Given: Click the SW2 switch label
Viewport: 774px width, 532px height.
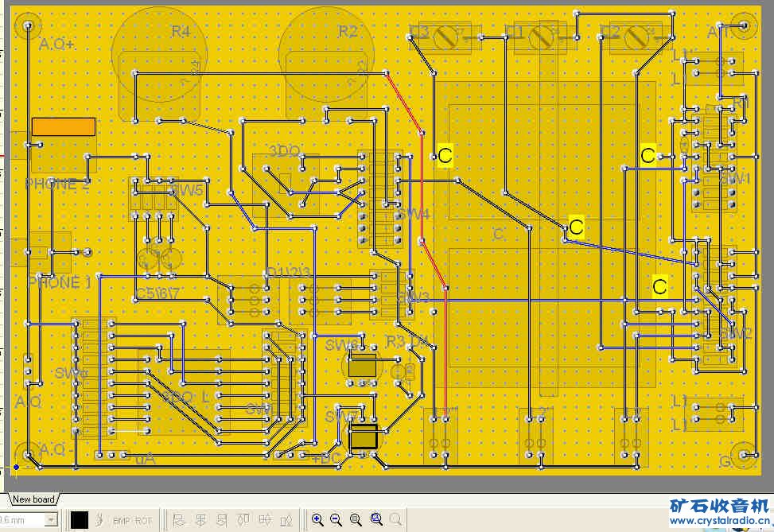Looking at the screenshot, I should [735, 334].
